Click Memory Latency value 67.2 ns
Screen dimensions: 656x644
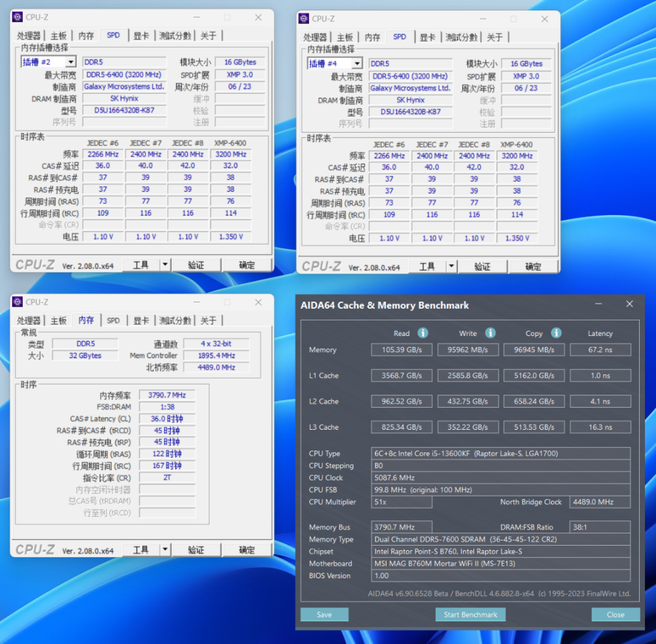pyautogui.click(x=600, y=350)
